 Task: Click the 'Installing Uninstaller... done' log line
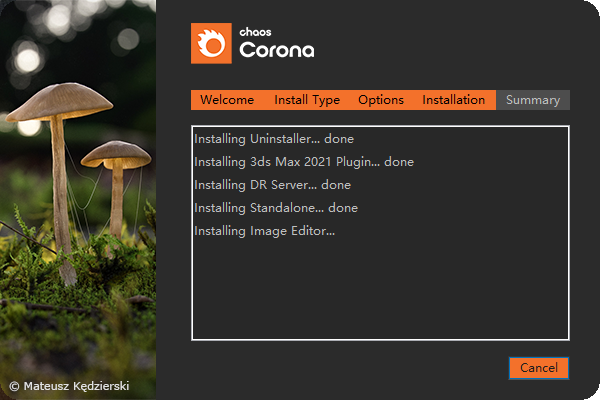pyautogui.click(x=274, y=139)
